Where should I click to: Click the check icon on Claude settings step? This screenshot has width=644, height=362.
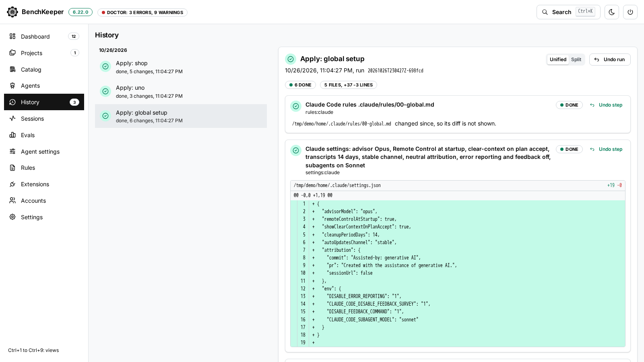tap(296, 150)
